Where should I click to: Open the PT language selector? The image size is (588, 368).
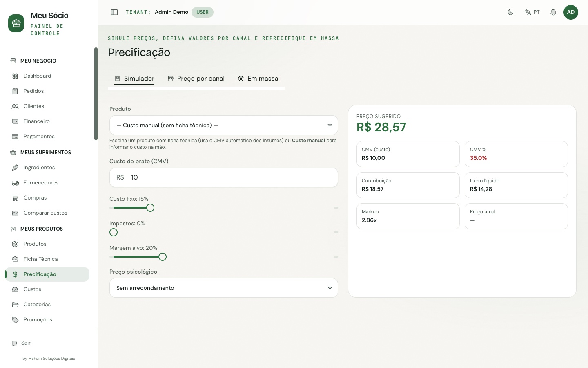(532, 12)
